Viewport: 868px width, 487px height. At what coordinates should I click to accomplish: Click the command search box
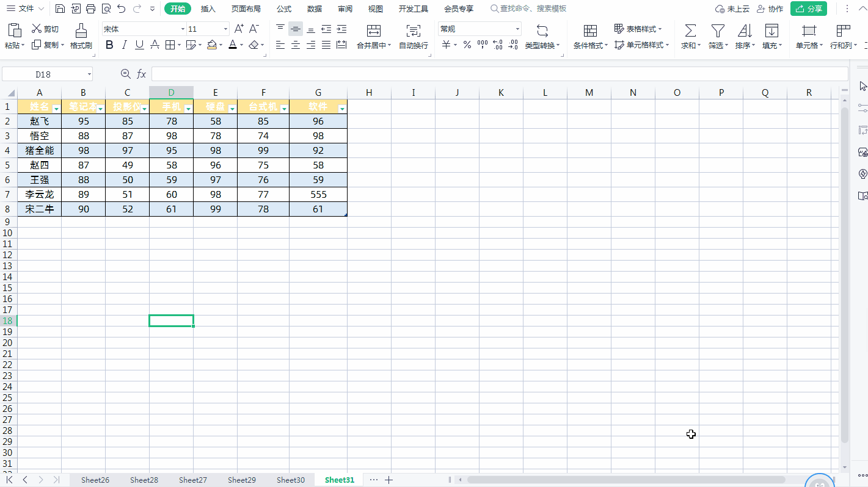click(529, 9)
